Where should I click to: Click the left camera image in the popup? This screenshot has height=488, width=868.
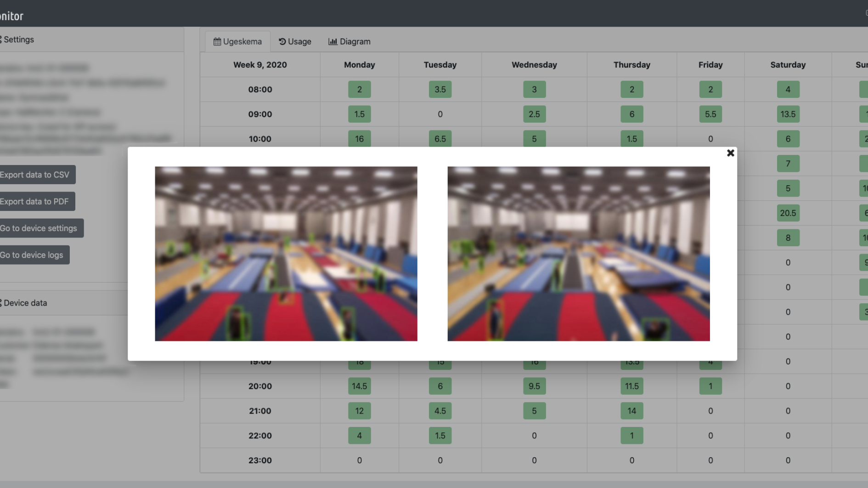click(286, 254)
